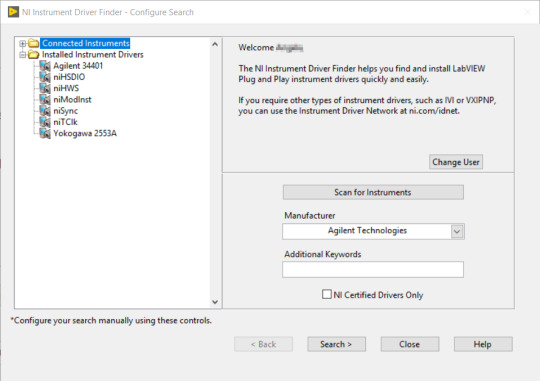Select niHWS in the tree
This screenshot has height=381, width=540.
click(66, 88)
